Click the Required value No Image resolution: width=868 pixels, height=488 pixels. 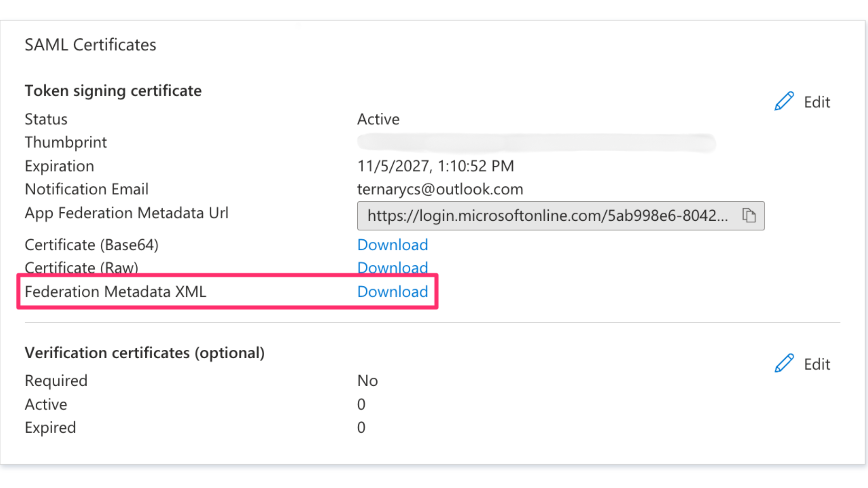[x=367, y=381]
